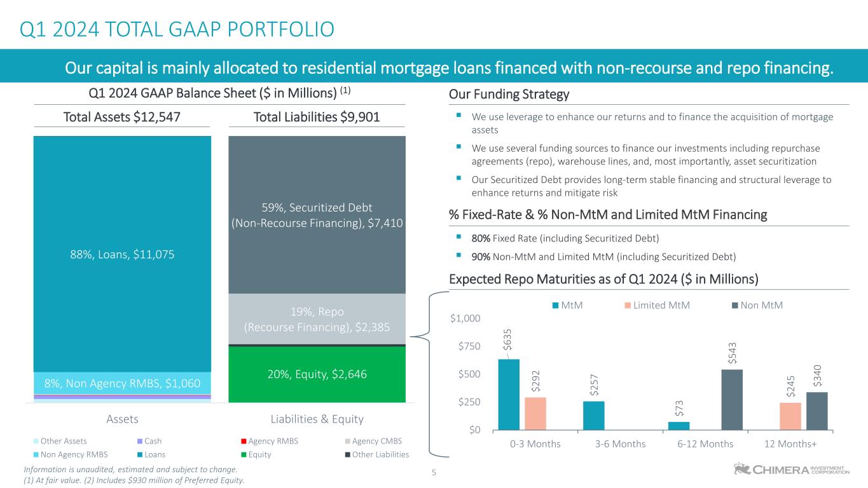Click the Cash legend color square

140,441
